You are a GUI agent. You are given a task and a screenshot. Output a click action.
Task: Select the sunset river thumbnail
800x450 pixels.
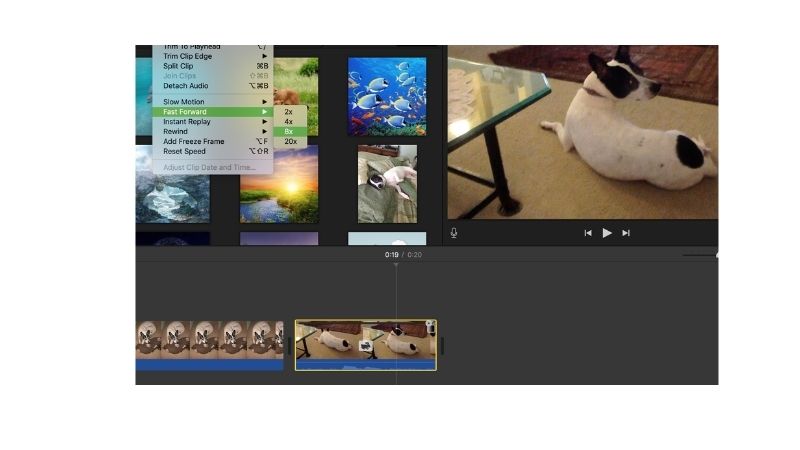(279, 184)
